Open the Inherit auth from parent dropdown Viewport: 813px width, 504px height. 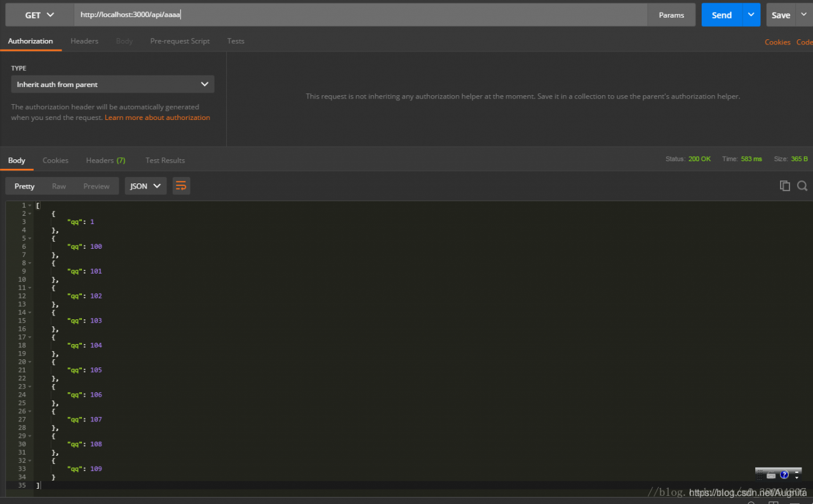tap(112, 84)
